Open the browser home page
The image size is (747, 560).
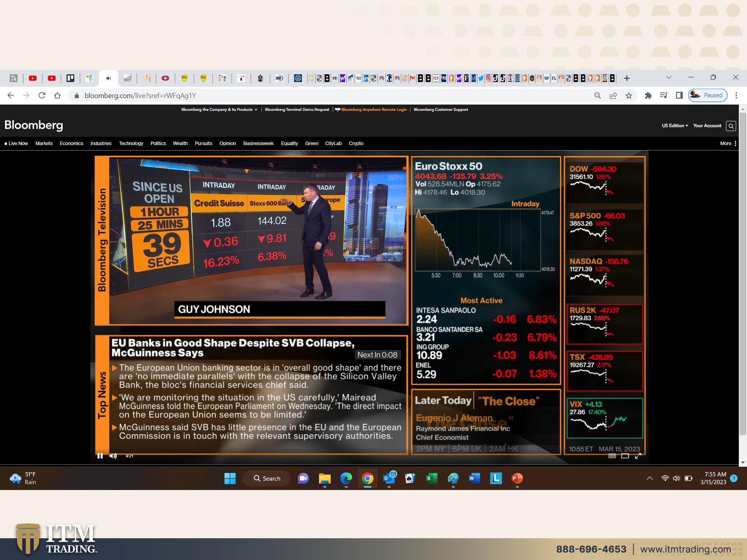coord(58,95)
